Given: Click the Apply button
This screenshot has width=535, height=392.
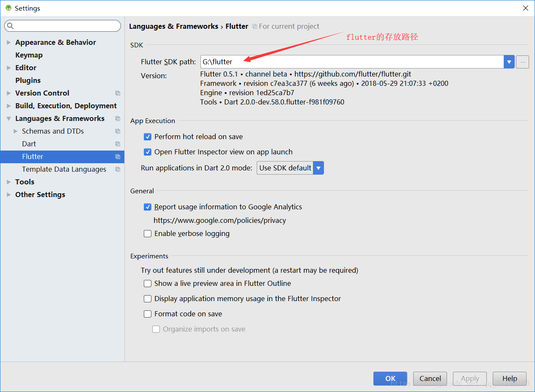Looking at the screenshot, I should coord(470,378).
